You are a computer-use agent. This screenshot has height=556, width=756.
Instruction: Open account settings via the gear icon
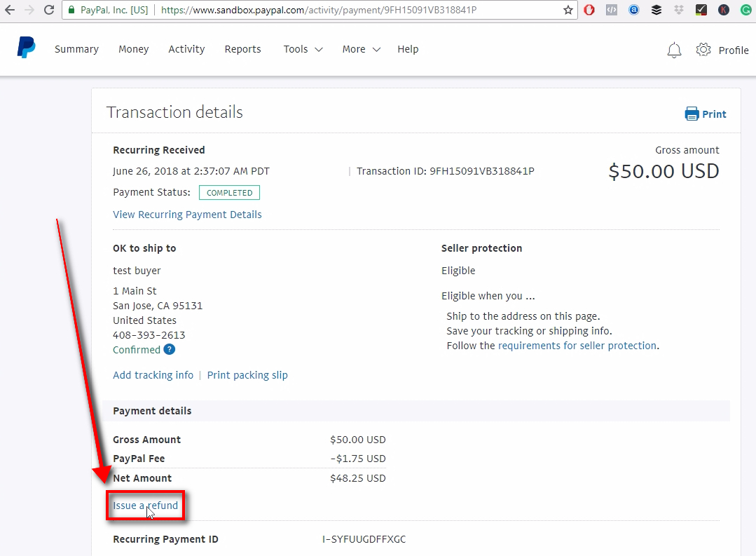tap(703, 50)
